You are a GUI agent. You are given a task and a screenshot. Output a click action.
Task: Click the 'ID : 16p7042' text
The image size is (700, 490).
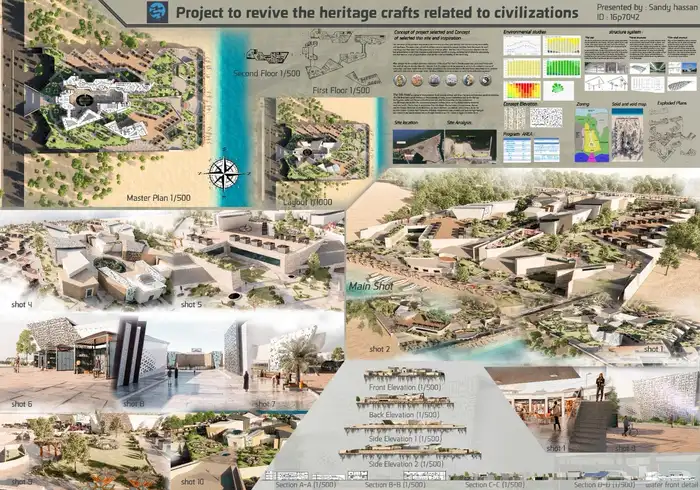(618, 17)
